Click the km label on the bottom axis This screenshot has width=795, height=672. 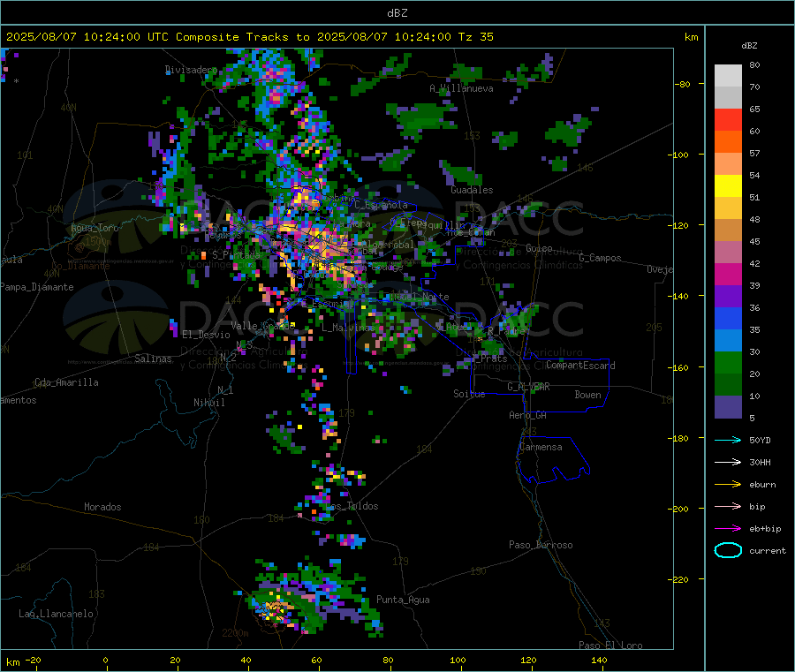click(12, 662)
